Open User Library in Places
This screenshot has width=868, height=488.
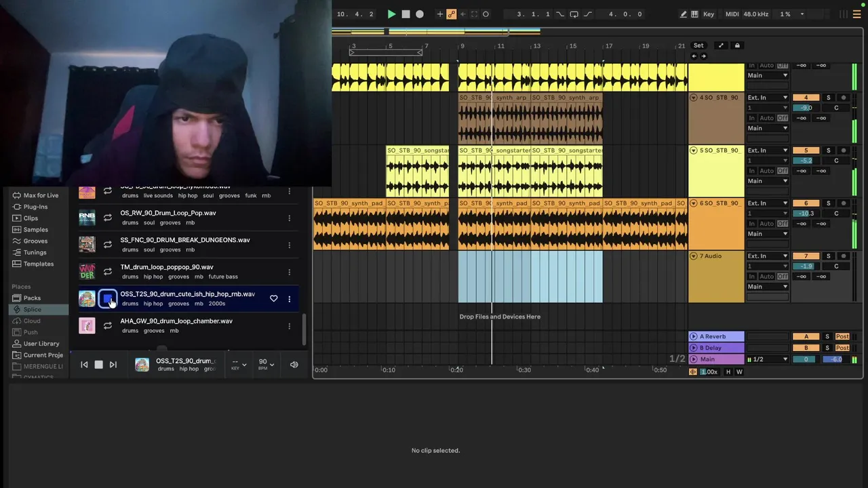[x=41, y=344]
